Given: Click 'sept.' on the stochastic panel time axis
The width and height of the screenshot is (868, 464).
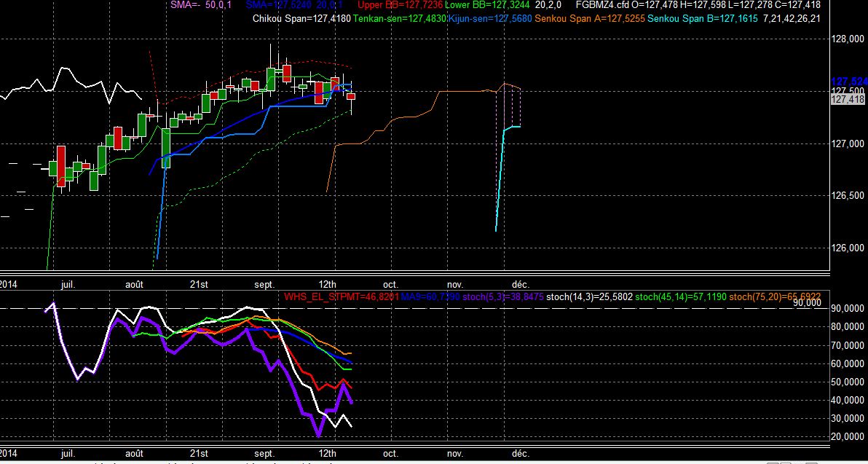Looking at the screenshot, I should pyautogui.click(x=264, y=454).
